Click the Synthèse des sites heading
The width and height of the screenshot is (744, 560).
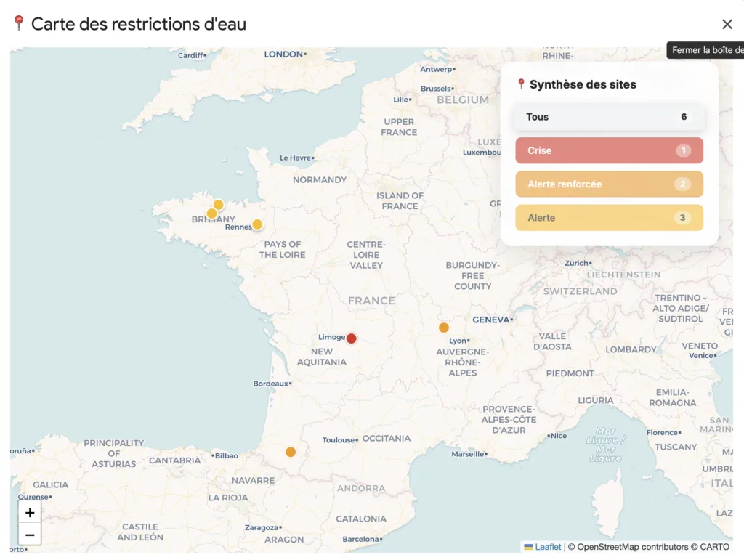[x=583, y=84]
